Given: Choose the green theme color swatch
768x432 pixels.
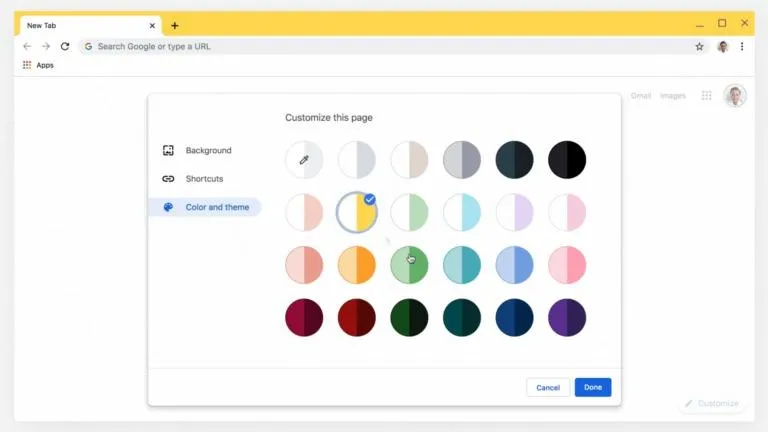Looking at the screenshot, I should pos(409,265).
